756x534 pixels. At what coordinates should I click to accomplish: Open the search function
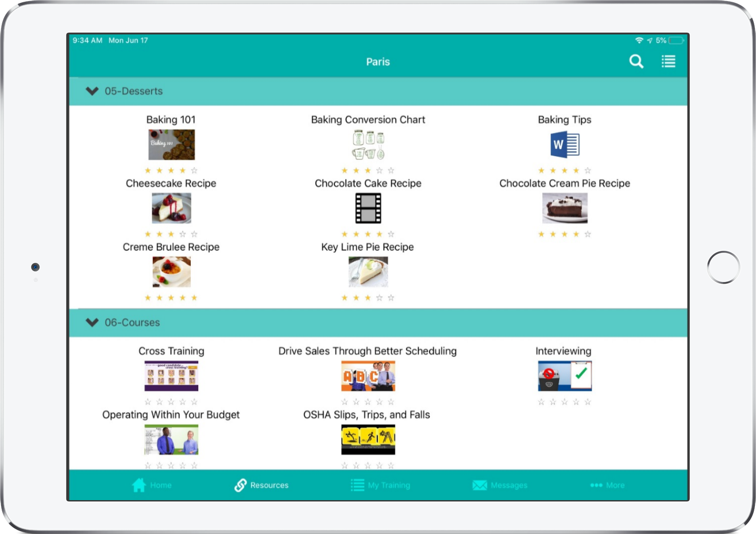click(x=636, y=61)
